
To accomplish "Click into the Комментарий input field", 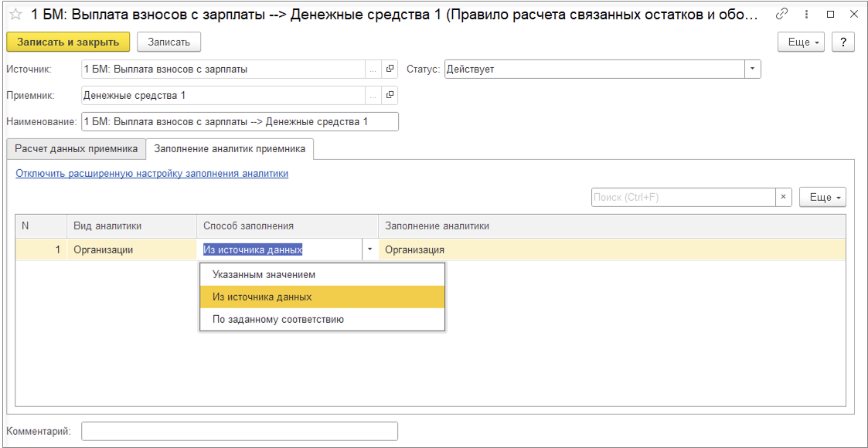I will (x=239, y=431).
